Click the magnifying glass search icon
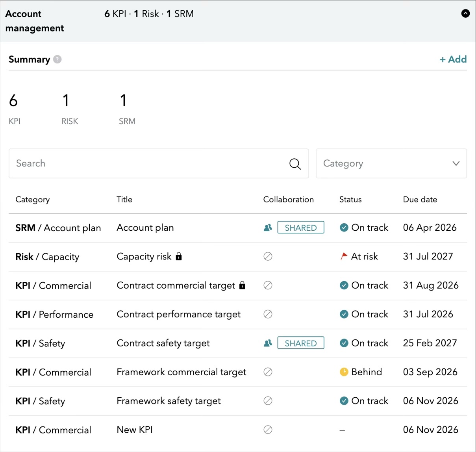The image size is (476, 452). (x=295, y=163)
